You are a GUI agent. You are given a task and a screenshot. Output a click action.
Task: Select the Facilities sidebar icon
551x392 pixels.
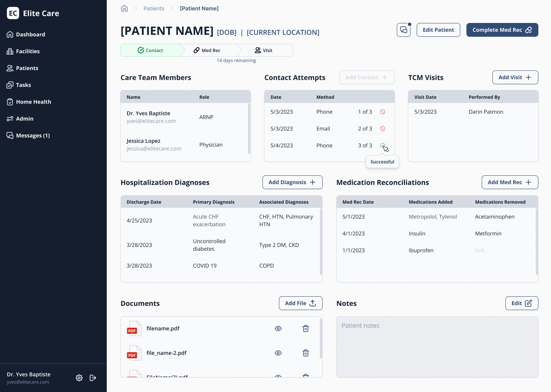point(10,51)
